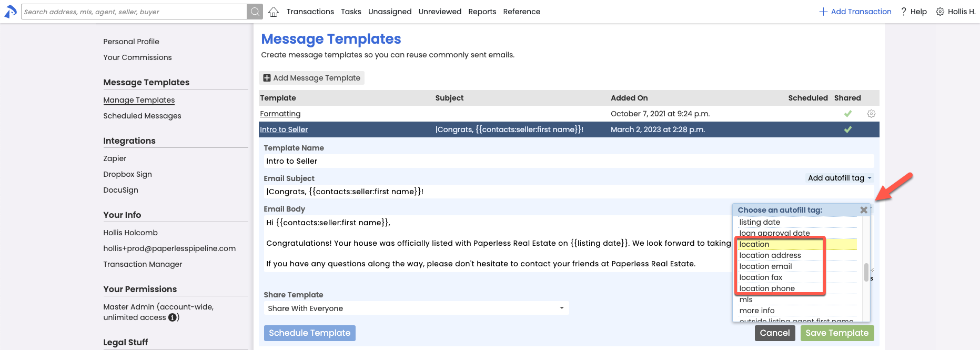Click the Paperless Pipeline logo icon
This screenshot has height=350, width=980.
[x=11, y=12]
